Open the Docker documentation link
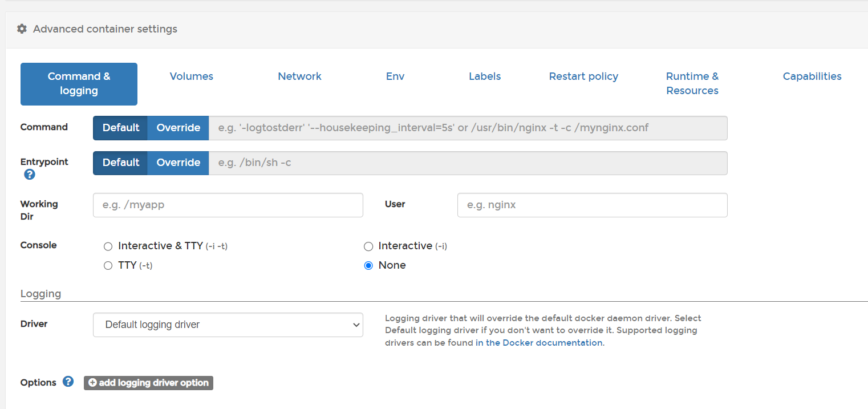The image size is (868, 409). 538,343
